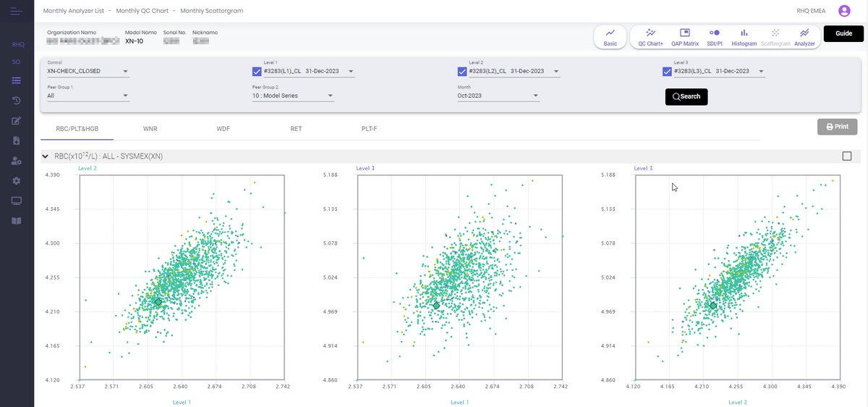Open the SDI/PI view
Image resolution: width=868 pixels, height=407 pixels.
[x=715, y=38]
